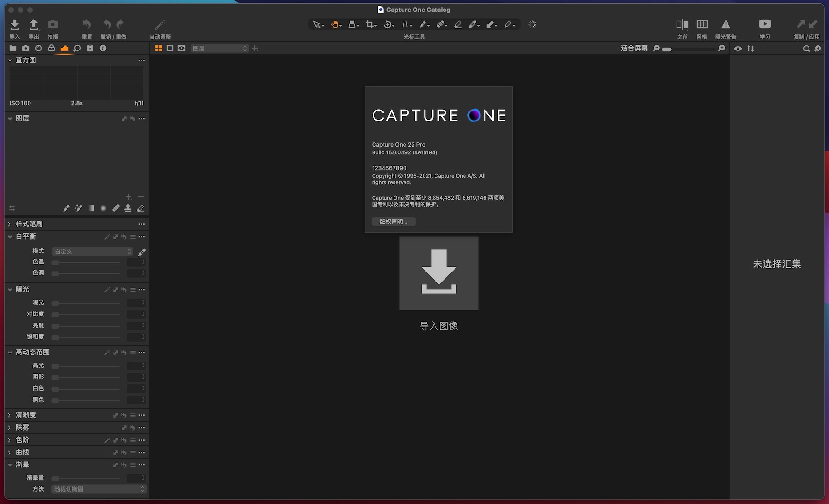Open the 方法 随裁切椭圆 dropdown
This screenshot has width=829, height=504.
click(x=99, y=489)
